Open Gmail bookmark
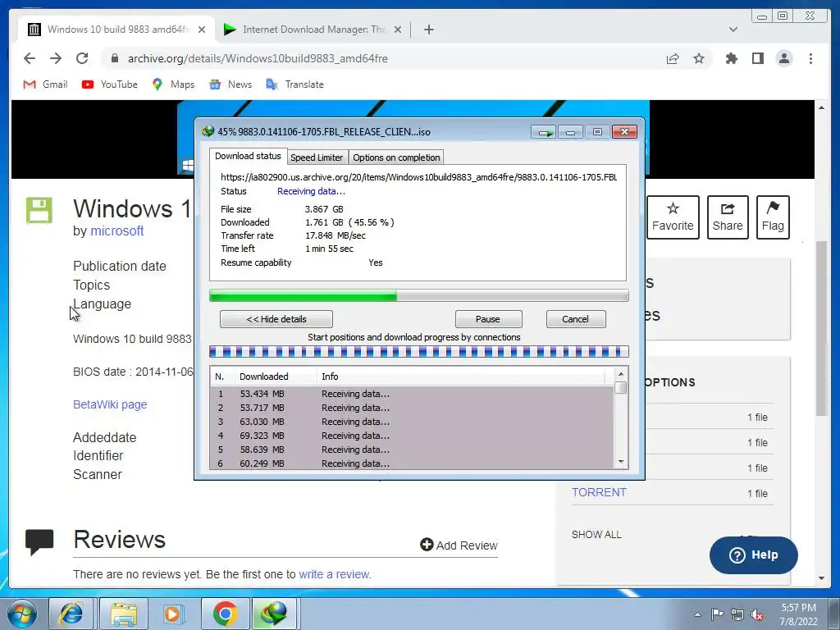The image size is (840, 630). click(x=46, y=84)
